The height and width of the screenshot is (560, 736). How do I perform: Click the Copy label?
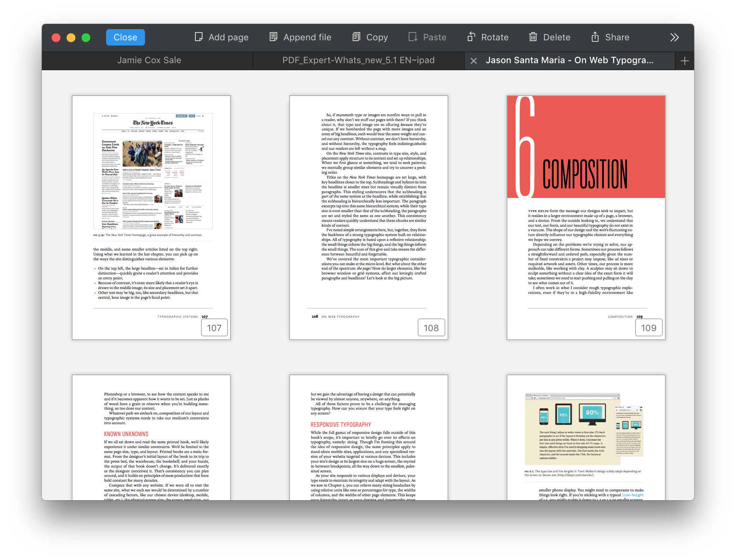(x=377, y=37)
